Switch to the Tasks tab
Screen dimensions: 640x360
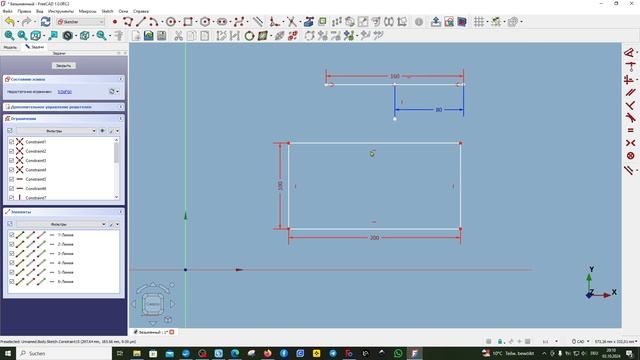coord(35,47)
